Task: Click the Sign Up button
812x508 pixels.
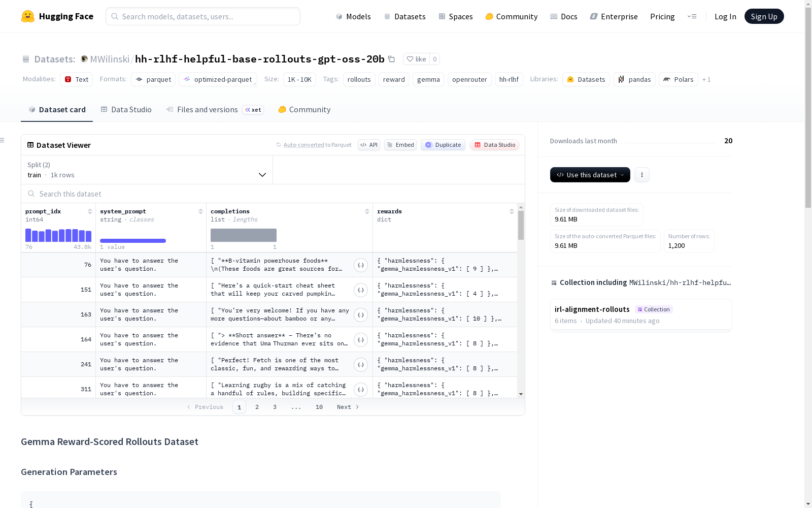Action: [x=764, y=16]
